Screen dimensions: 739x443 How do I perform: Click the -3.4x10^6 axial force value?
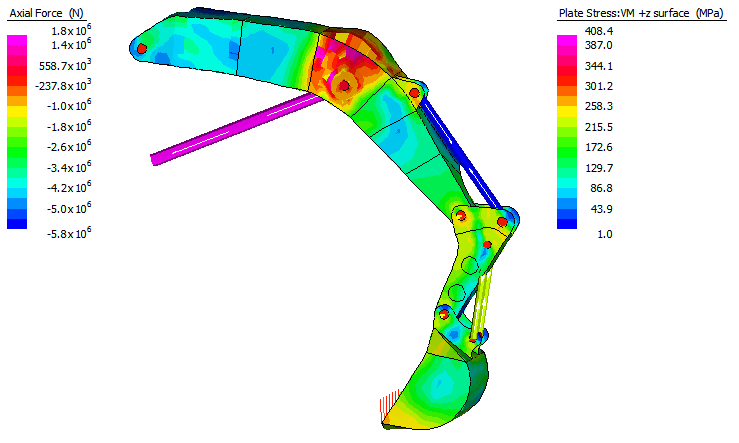(69, 168)
